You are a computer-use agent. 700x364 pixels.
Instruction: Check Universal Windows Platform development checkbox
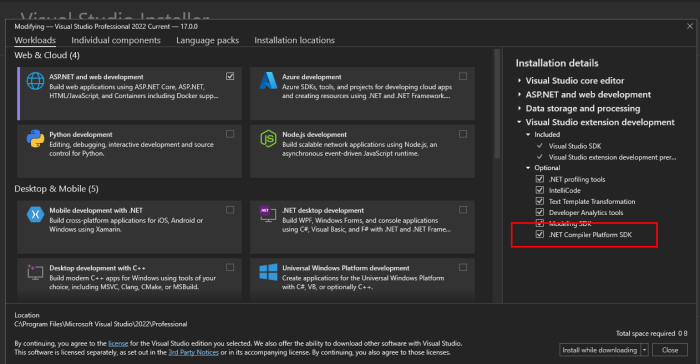coord(463,268)
